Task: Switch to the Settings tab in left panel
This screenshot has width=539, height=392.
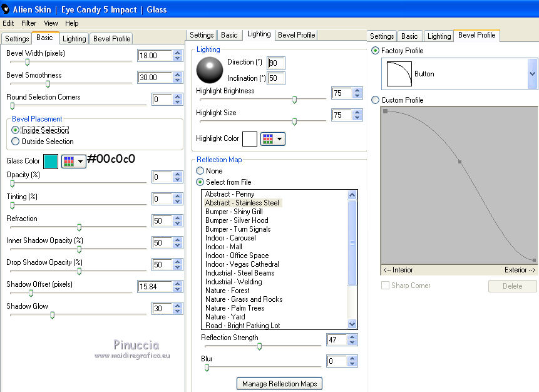Action: click(x=17, y=39)
